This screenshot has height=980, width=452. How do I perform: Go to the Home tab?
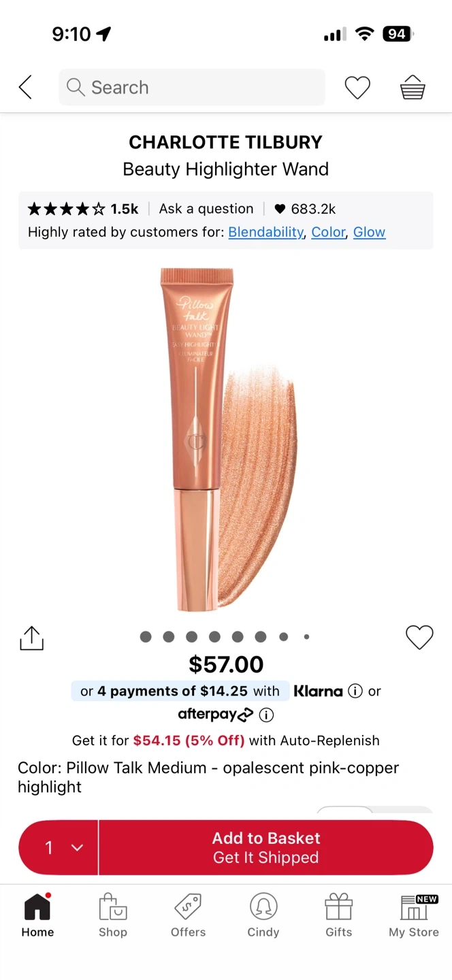[37, 915]
